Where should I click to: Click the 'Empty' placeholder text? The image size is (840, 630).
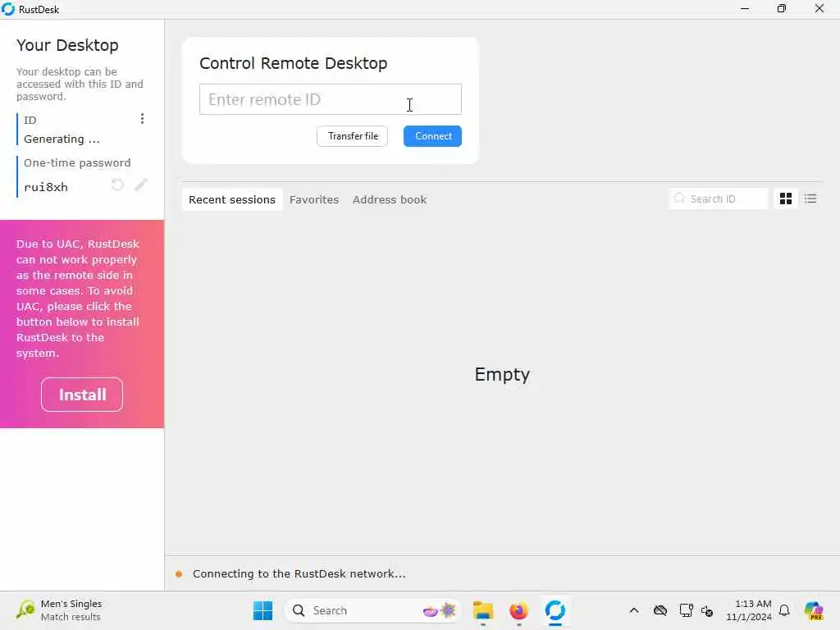502,374
